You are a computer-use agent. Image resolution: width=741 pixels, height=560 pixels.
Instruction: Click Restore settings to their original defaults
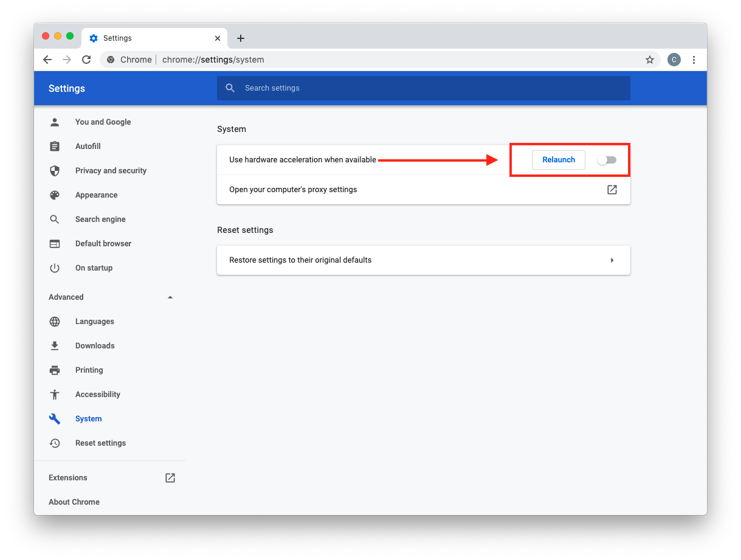click(x=424, y=260)
